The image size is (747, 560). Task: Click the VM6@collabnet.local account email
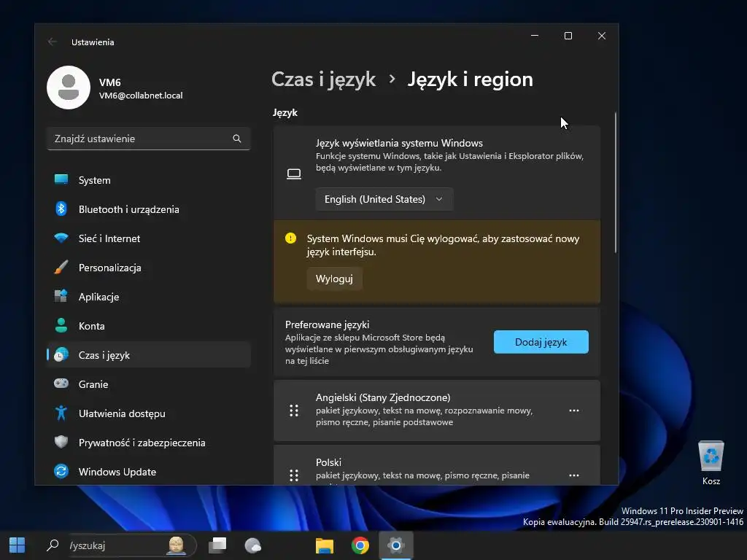click(141, 96)
